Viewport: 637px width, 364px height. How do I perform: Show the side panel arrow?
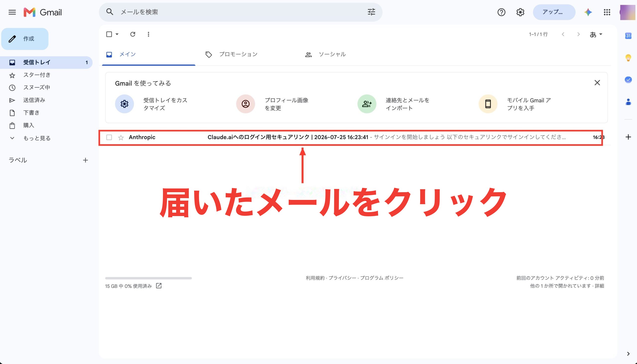click(x=628, y=354)
